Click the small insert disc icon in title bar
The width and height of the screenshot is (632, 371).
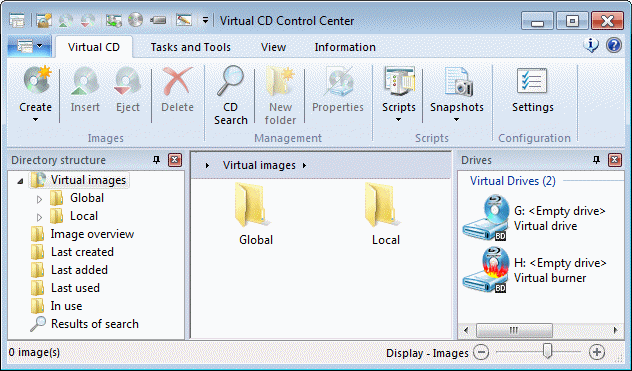click(66, 20)
